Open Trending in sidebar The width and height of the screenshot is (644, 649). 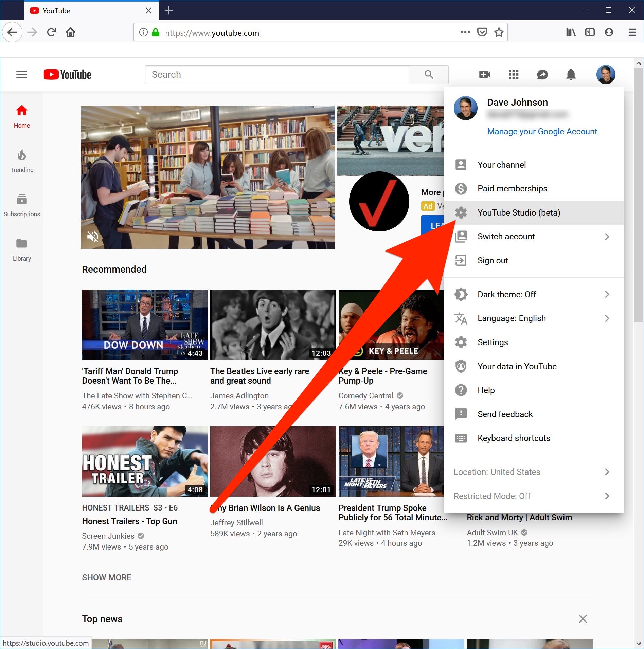tap(22, 162)
